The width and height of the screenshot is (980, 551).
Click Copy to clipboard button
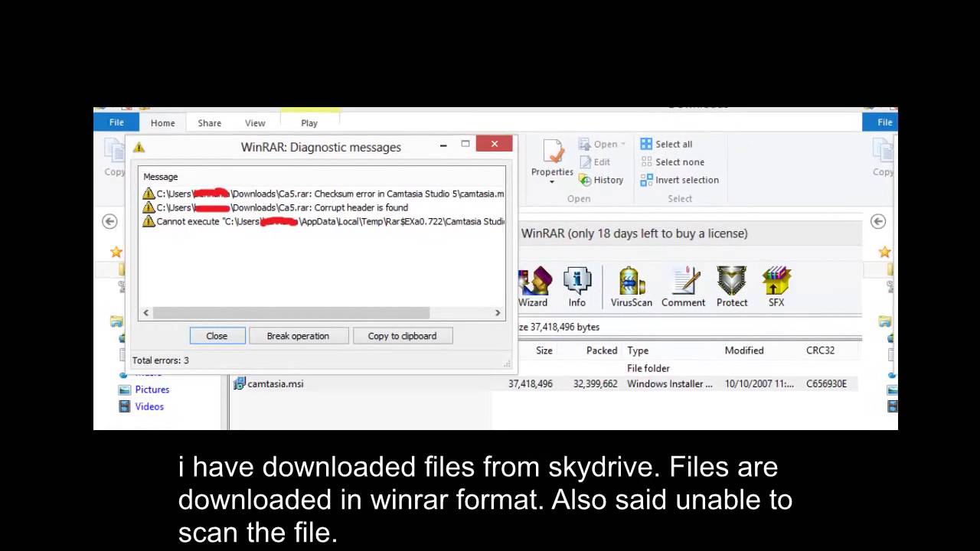[x=402, y=336]
